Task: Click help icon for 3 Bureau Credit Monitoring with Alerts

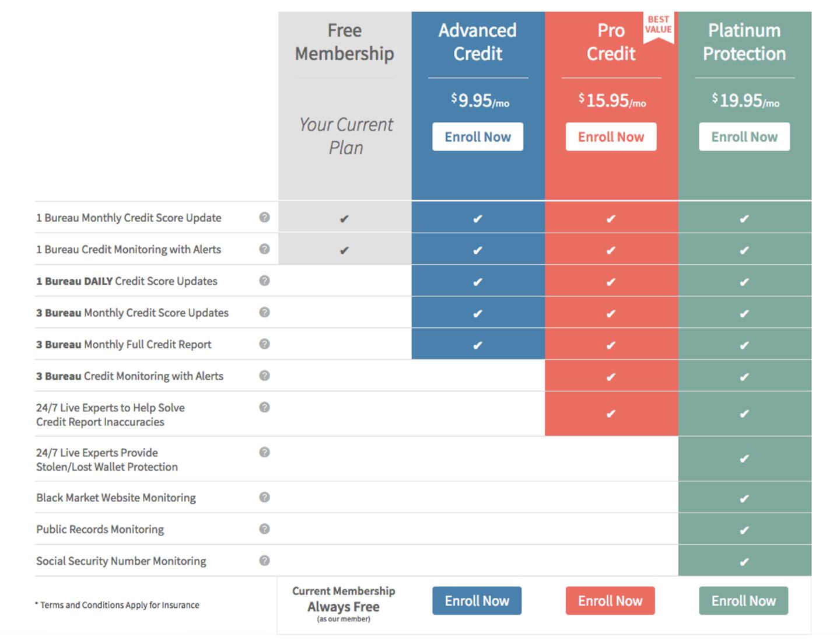Action: [264, 375]
